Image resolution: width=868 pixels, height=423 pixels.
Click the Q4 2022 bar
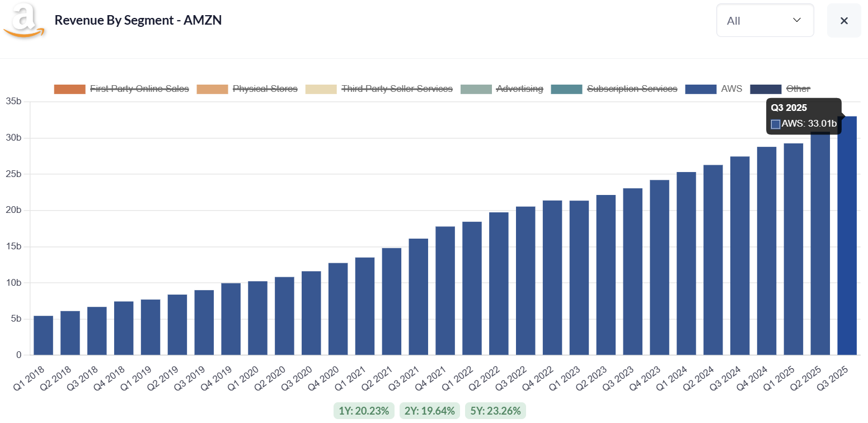pyautogui.click(x=552, y=277)
